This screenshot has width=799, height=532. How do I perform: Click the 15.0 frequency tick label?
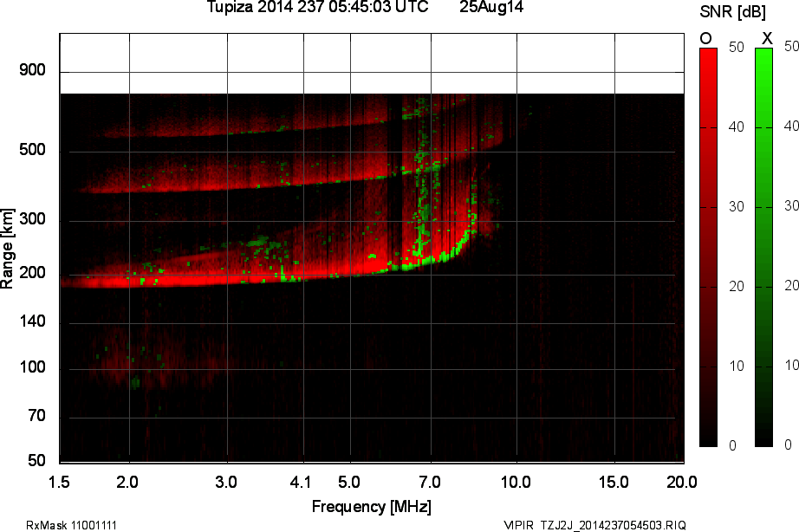pyautogui.click(x=614, y=482)
